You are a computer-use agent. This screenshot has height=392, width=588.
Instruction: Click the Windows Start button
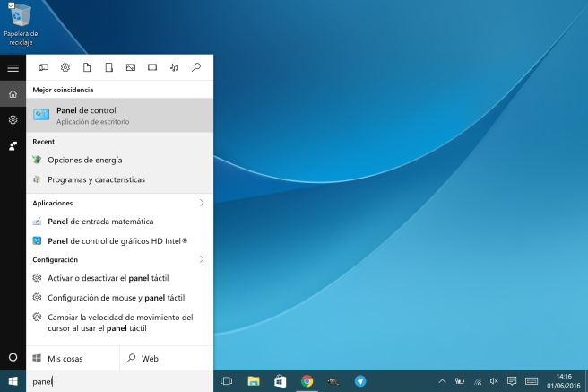click(x=13, y=381)
